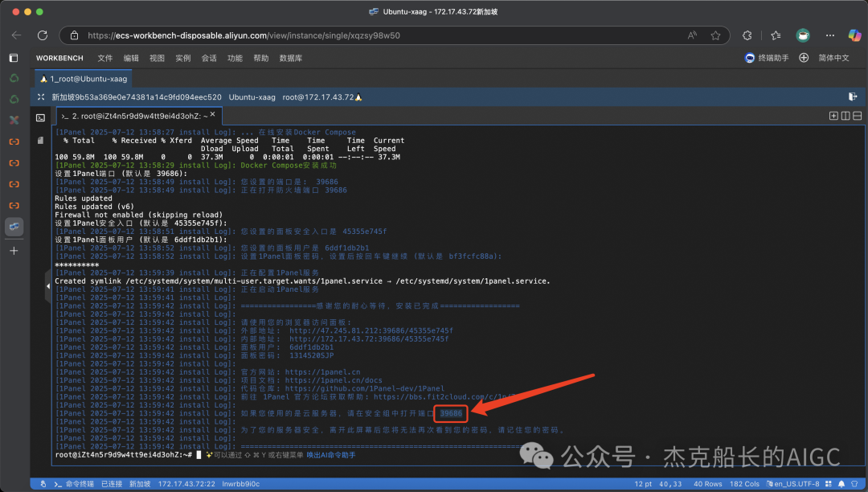
Task: Change the en_US.UTF-8 encoding in status bar
Action: [792, 484]
